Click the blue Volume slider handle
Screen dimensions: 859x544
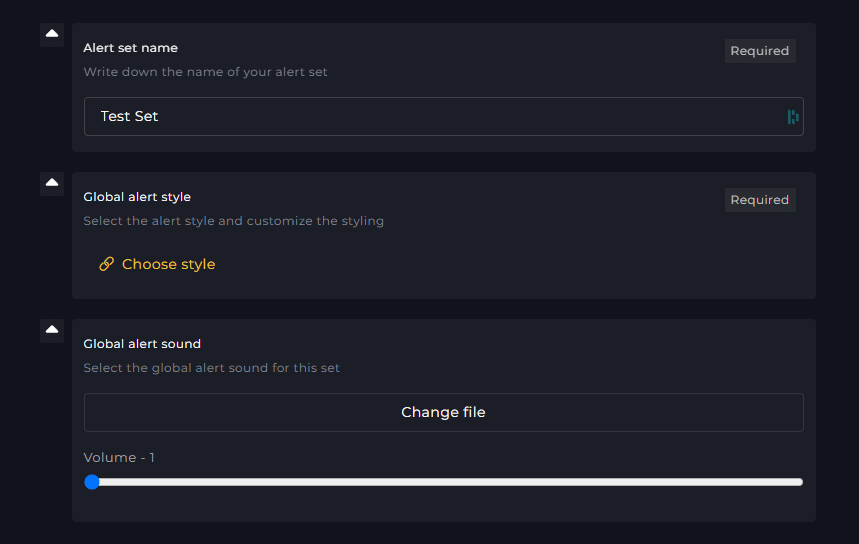point(92,482)
